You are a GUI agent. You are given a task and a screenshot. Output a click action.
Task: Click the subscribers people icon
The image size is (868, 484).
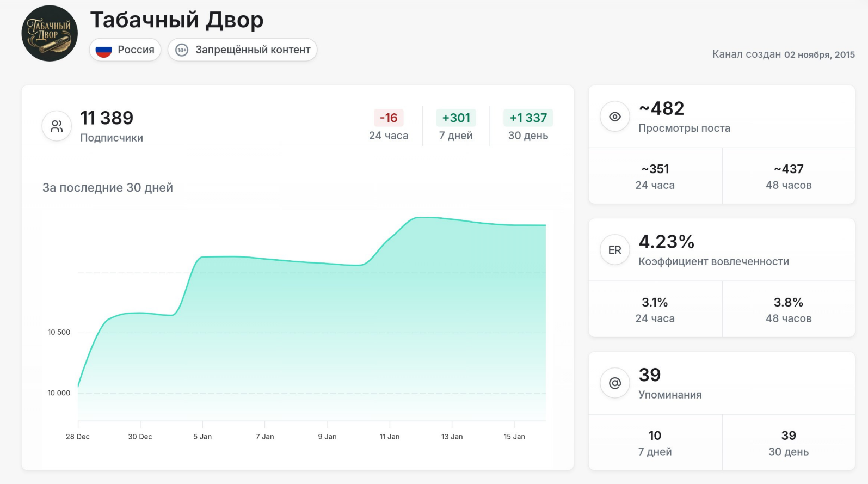pos(57,126)
